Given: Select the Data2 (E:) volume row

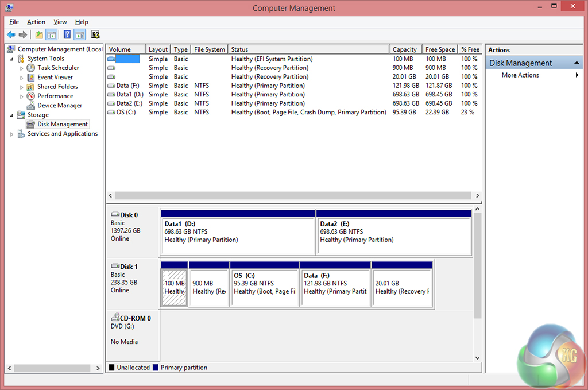Looking at the screenshot, I should click(293, 103).
